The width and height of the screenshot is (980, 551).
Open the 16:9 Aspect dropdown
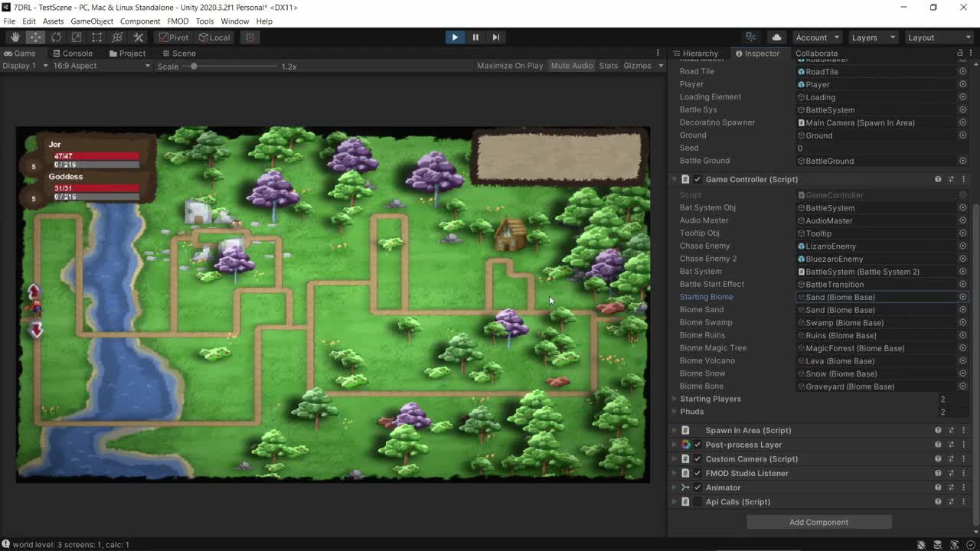(102, 66)
